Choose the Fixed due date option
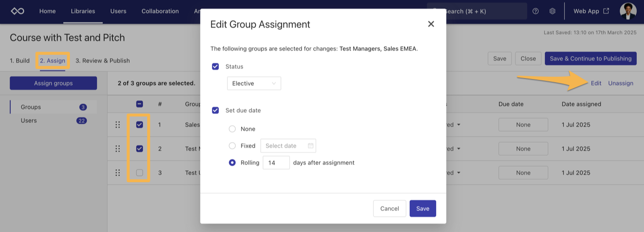Image resolution: width=644 pixels, height=232 pixels. pos(232,146)
